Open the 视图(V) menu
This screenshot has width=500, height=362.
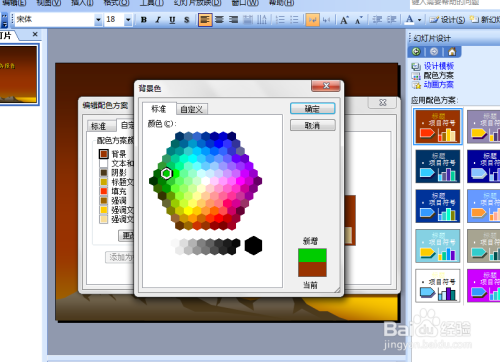[x=49, y=3]
